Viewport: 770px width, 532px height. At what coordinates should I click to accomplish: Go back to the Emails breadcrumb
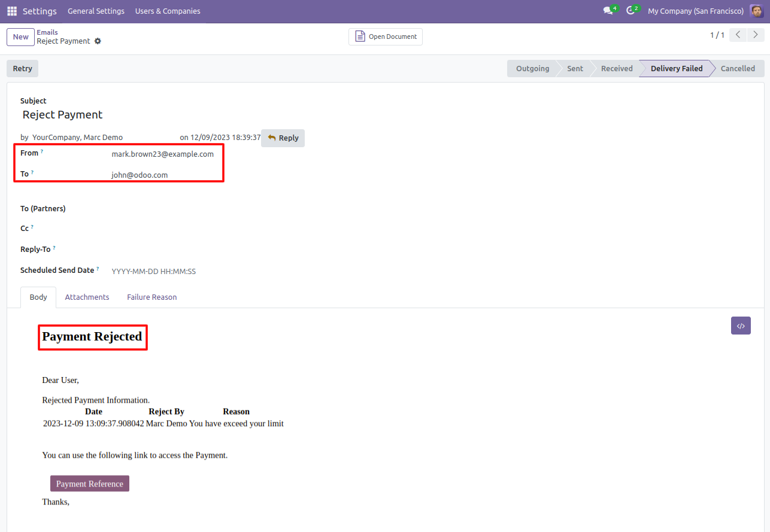tap(47, 32)
